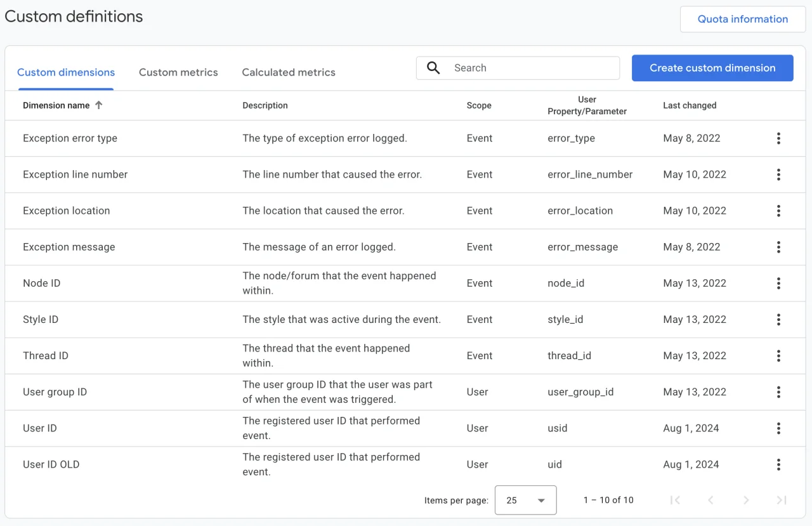812x526 pixels.
Task: Click the style_id parameter cell
Action: [565, 319]
